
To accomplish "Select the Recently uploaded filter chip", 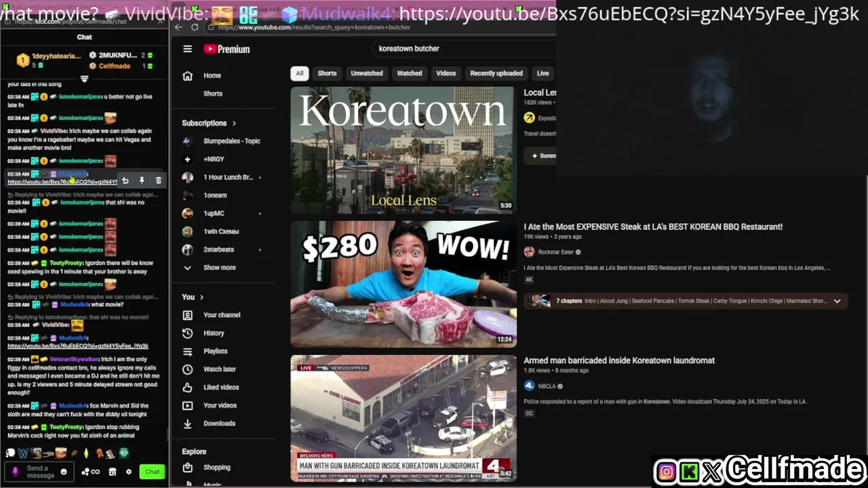I will (x=496, y=73).
